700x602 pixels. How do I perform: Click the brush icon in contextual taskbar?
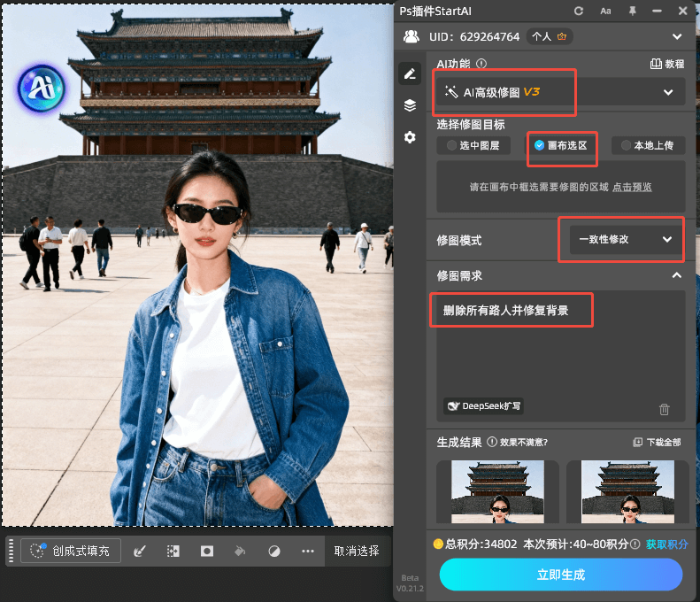point(139,551)
